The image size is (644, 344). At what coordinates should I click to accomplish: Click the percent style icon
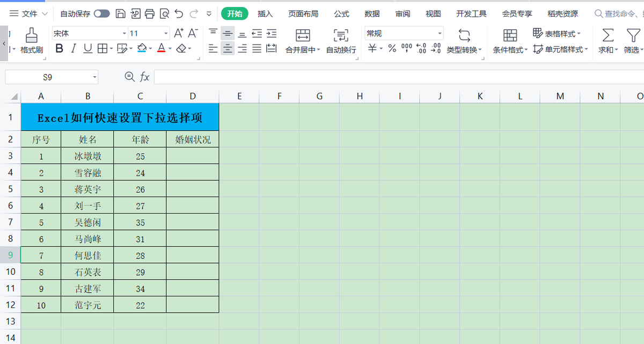click(x=392, y=49)
